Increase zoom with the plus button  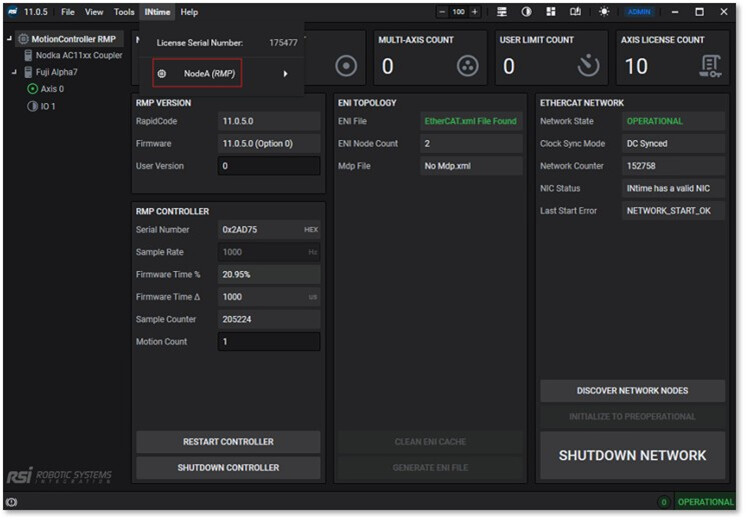point(474,12)
